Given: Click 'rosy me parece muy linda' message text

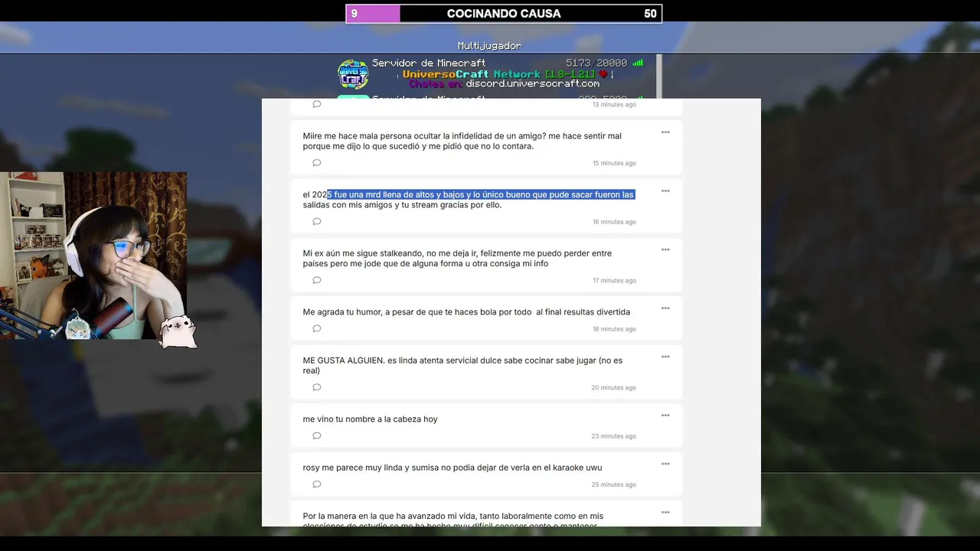Looking at the screenshot, I should [x=452, y=468].
